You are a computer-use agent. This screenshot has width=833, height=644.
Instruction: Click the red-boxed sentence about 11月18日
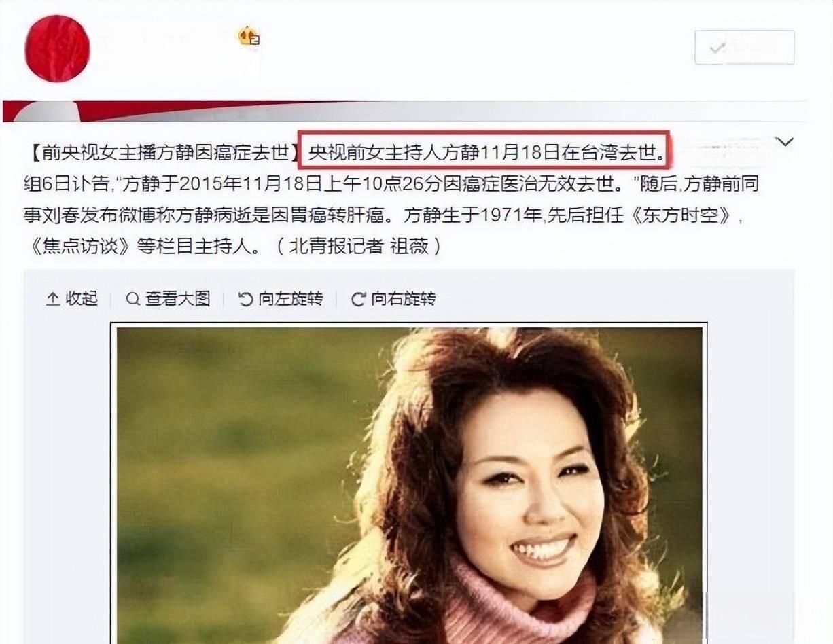click(486, 153)
